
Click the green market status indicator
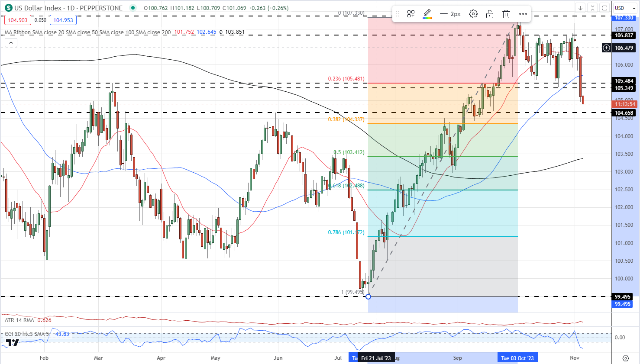(x=133, y=8)
